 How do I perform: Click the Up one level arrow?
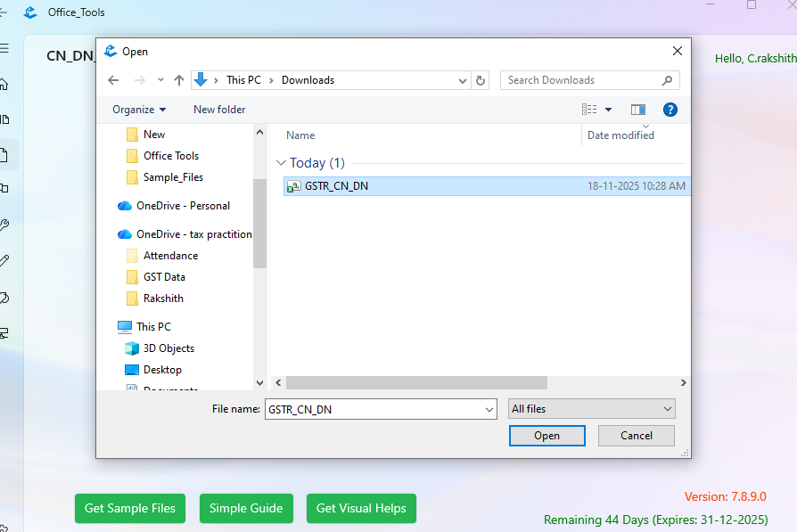(x=179, y=80)
